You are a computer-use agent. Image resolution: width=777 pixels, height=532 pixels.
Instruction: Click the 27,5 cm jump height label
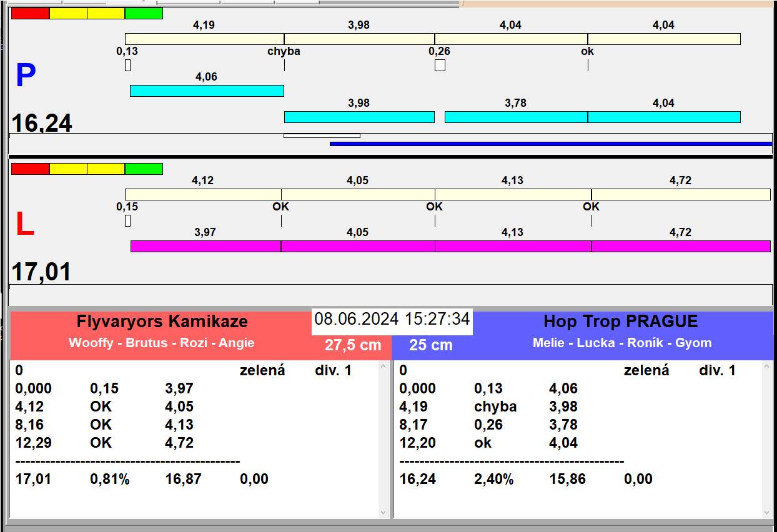(x=353, y=345)
